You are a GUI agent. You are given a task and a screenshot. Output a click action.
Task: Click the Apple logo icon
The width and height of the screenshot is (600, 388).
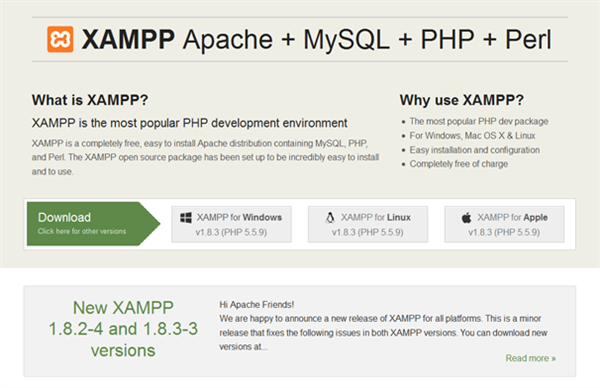[x=466, y=218]
